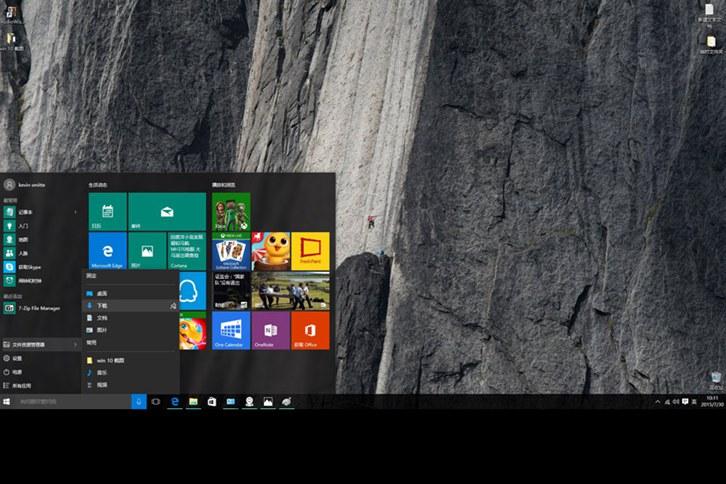The width and height of the screenshot is (726, 484).
Task: Open the dark news live tile
Action: coord(231,291)
